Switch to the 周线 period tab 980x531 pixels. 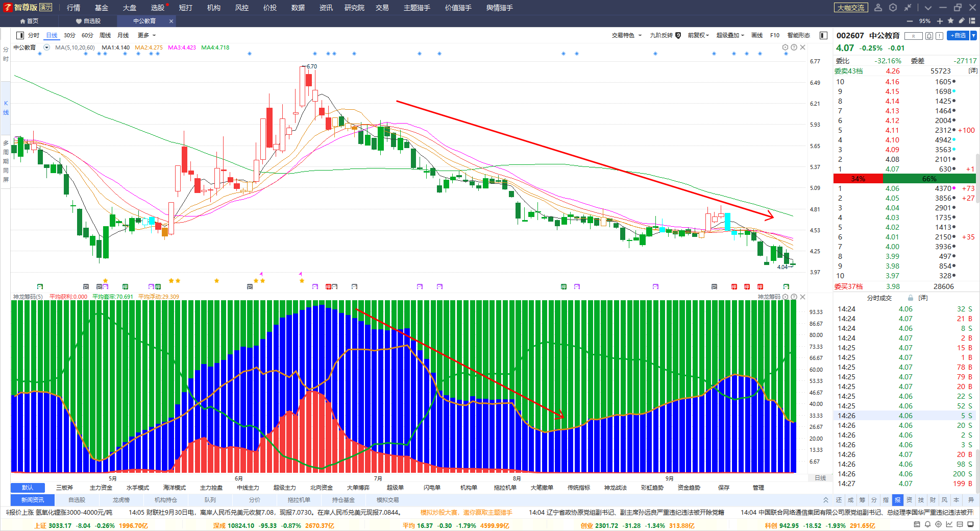105,35
